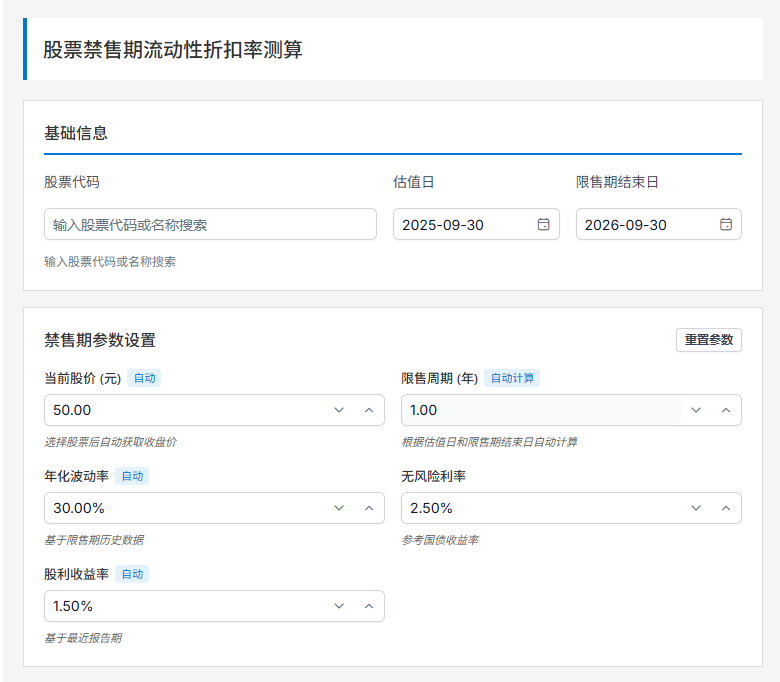Click the 禁售期参数设置 section heading
This screenshot has height=682, width=780.
[100, 340]
